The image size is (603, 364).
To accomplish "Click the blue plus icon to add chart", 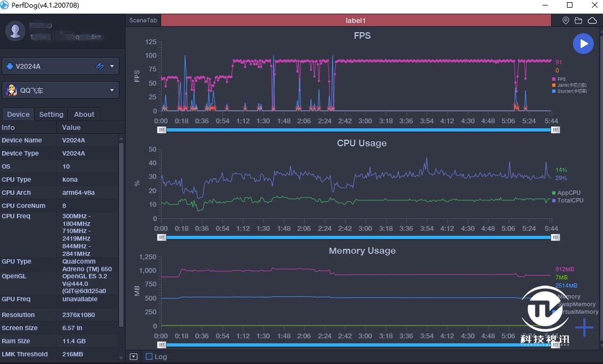I will tap(584, 327).
